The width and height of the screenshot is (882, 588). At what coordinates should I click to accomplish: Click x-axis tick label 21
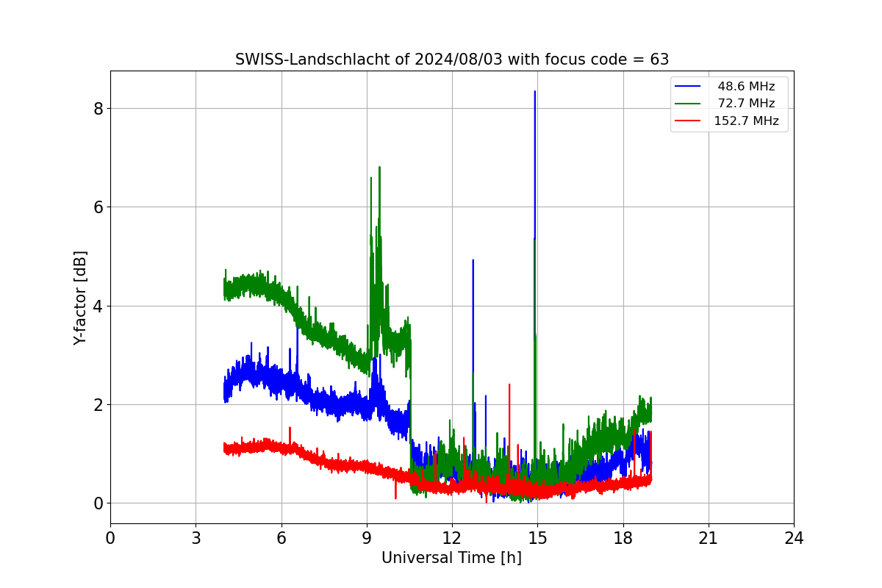[709, 539]
